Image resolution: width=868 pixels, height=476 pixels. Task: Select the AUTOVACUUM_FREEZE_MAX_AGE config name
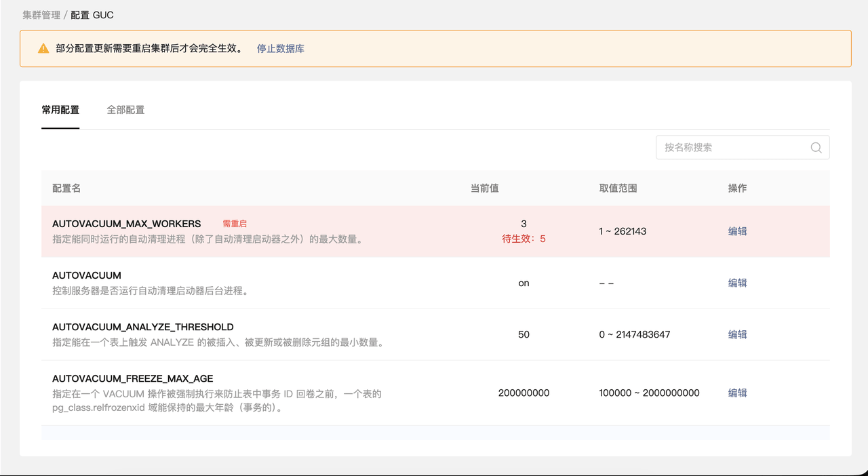[133, 378]
